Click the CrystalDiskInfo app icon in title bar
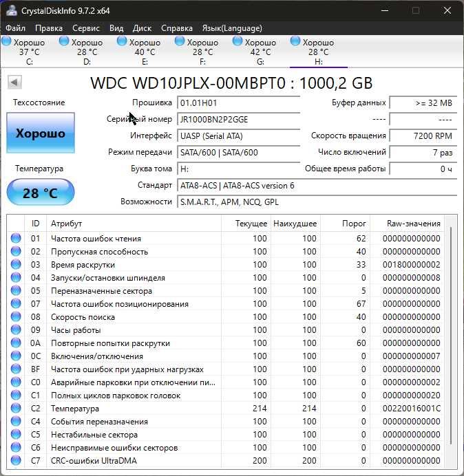Image resolution: width=464 pixels, height=476 pixels. pos(12,10)
